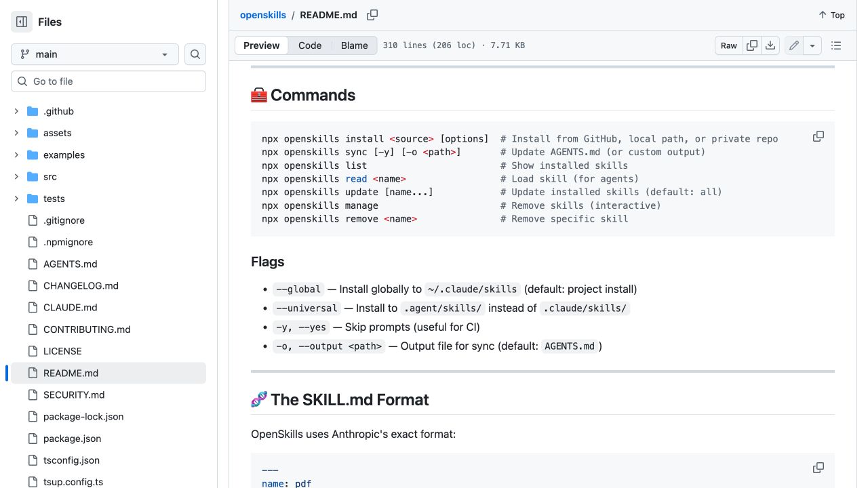Open the Raw file view
This screenshot has width=868, height=488.
click(x=729, y=45)
